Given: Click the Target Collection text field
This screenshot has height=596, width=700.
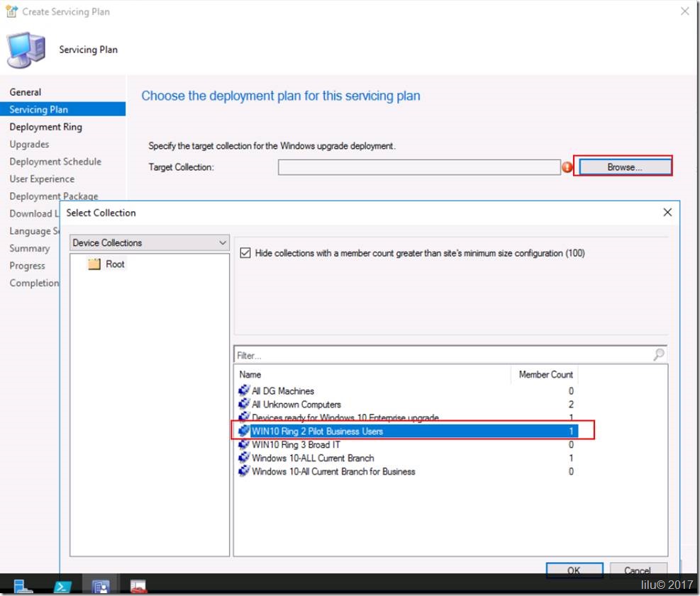Looking at the screenshot, I should tap(419, 167).
